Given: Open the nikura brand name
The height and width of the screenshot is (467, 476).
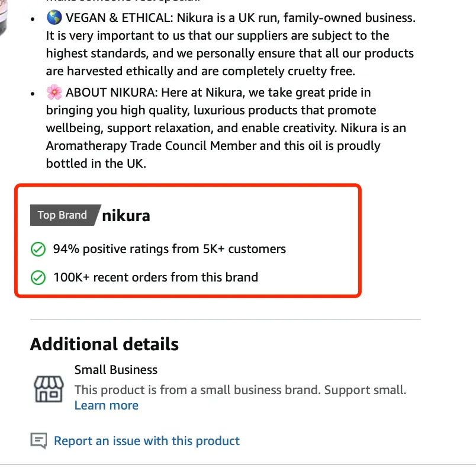Looking at the screenshot, I should [x=126, y=216].
